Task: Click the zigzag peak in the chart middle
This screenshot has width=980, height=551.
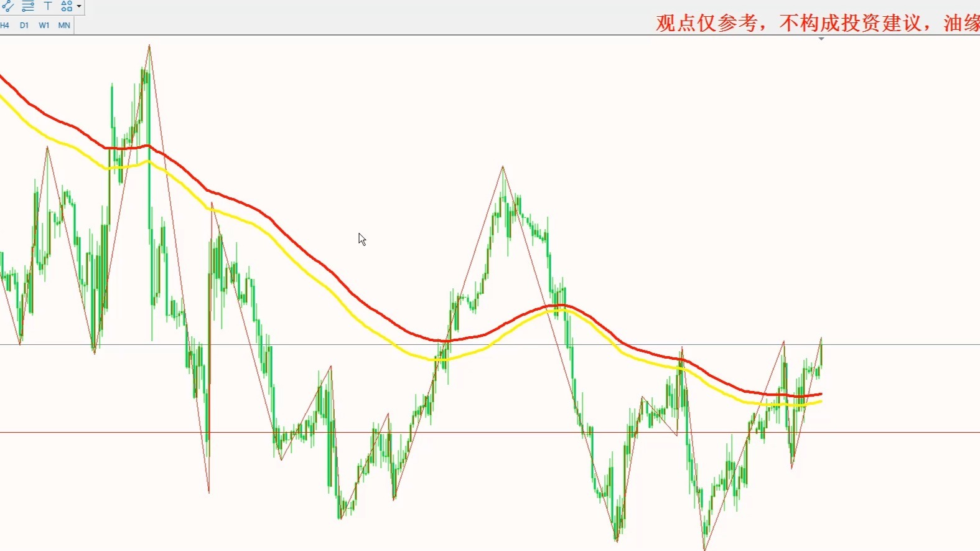Action: click(503, 167)
